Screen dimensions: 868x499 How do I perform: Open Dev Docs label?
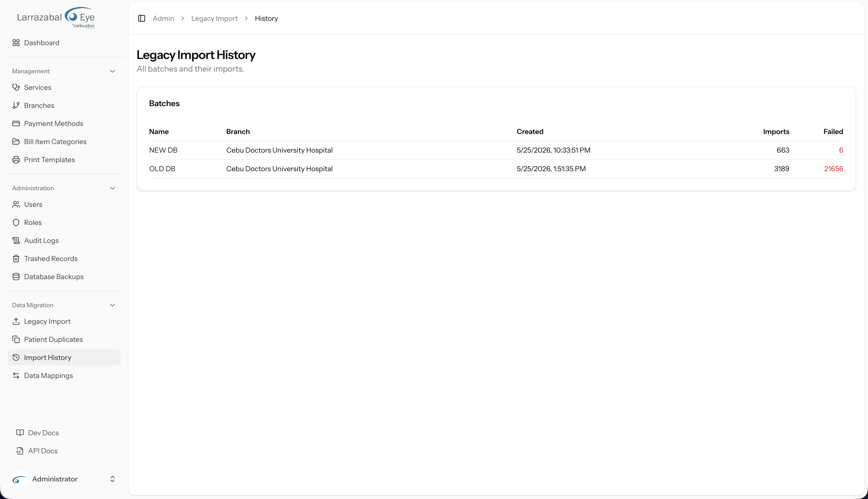[43, 433]
